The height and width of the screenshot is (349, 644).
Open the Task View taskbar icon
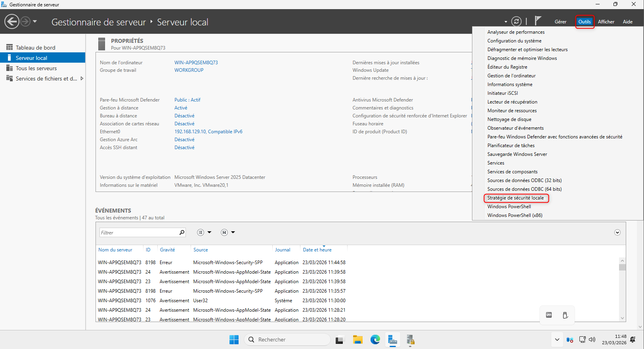(340, 340)
